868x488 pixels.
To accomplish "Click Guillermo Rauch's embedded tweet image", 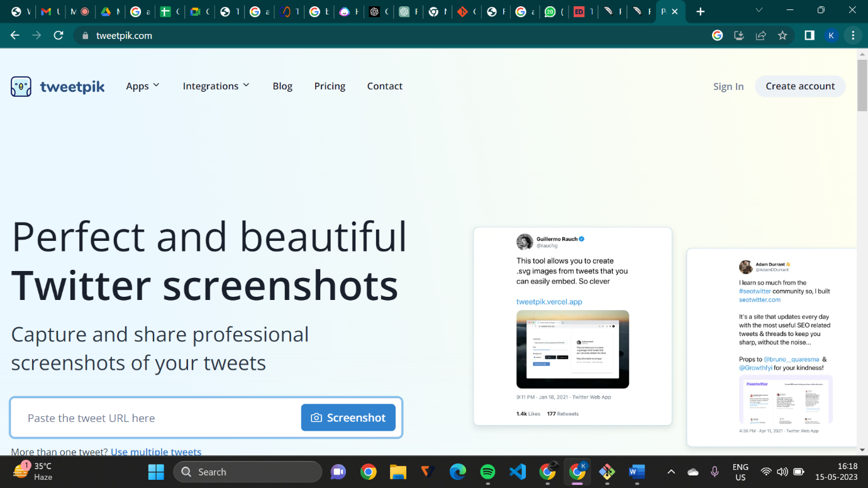I will click(x=572, y=349).
